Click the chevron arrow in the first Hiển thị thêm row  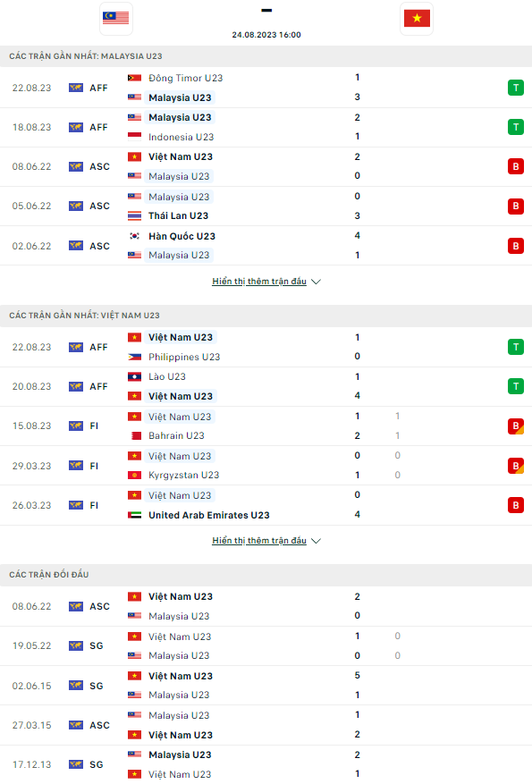[316, 281]
